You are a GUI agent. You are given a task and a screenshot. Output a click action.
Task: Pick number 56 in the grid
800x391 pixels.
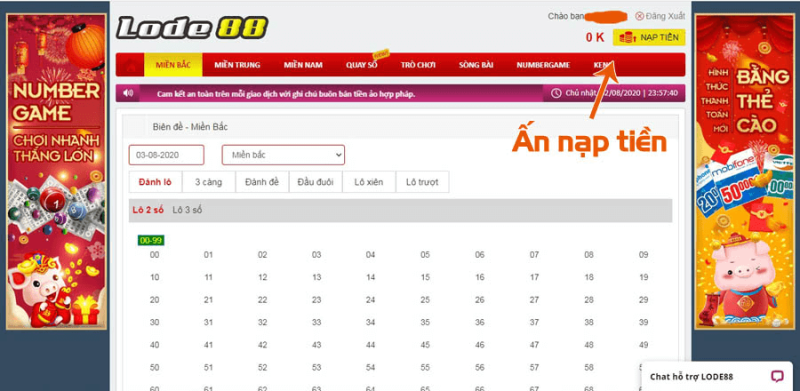(x=480, y=368)
